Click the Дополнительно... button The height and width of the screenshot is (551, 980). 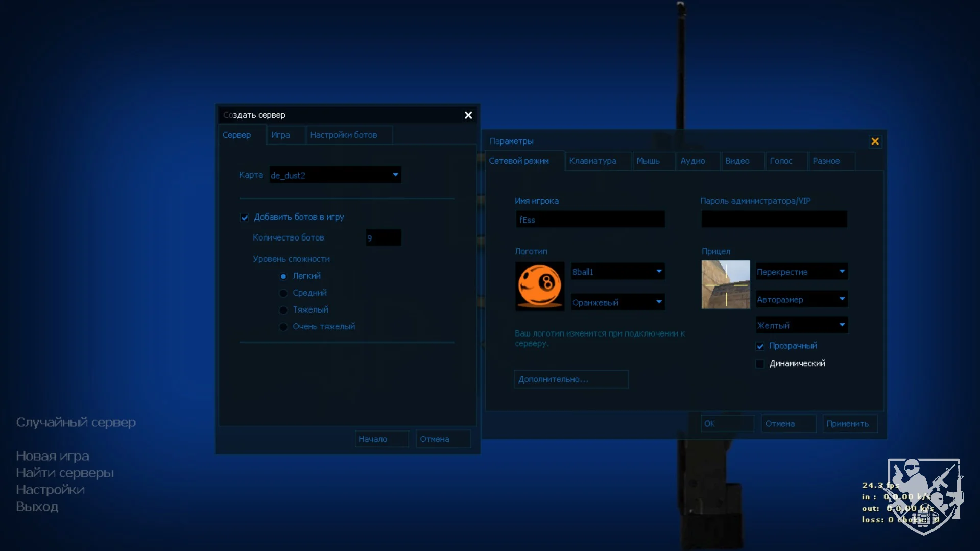570,379
